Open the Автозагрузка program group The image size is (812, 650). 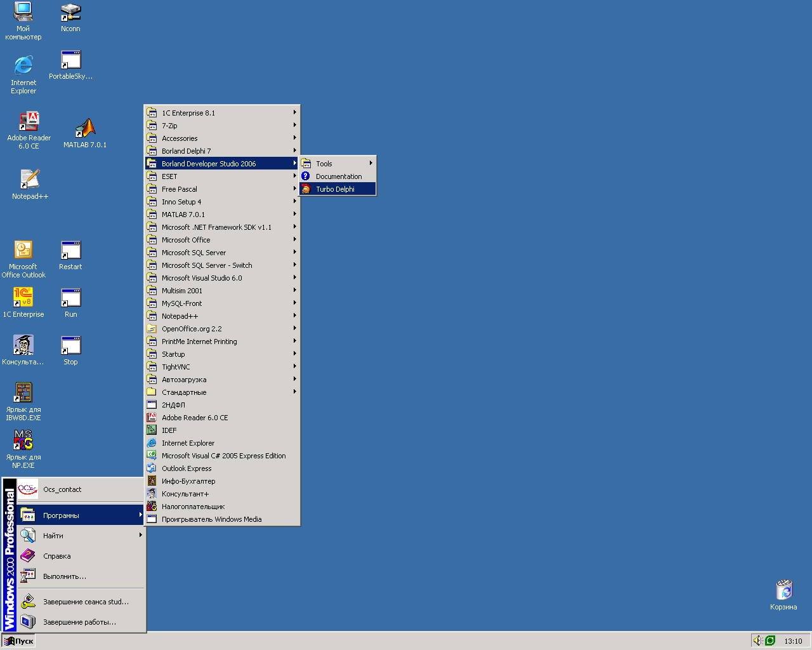coord(222,380)
